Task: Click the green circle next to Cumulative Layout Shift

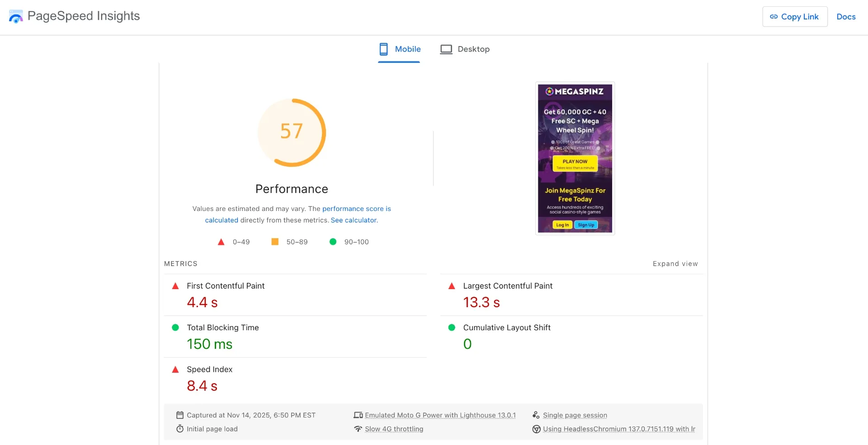Action: (x=452, y=328)
